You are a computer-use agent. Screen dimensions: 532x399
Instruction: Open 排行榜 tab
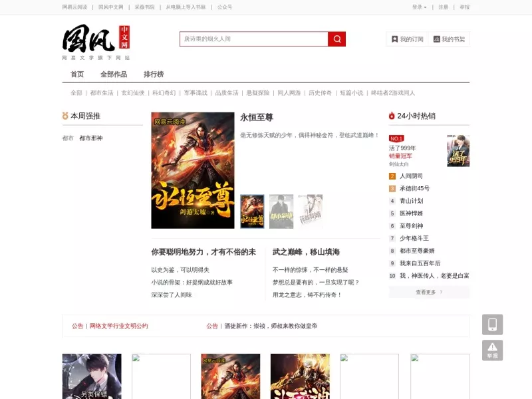154,74
